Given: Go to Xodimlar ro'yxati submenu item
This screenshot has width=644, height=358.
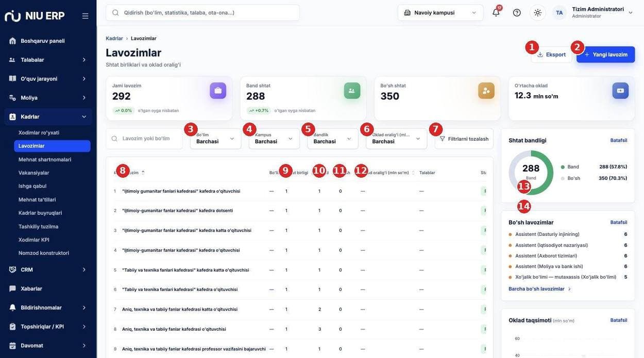Looking at the screenshot, I should coord(52,132).
